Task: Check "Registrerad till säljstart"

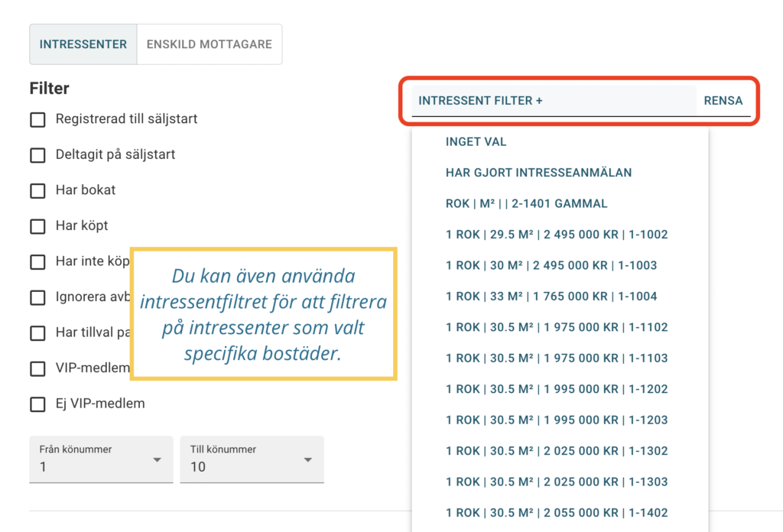Action: pos(37,119)
